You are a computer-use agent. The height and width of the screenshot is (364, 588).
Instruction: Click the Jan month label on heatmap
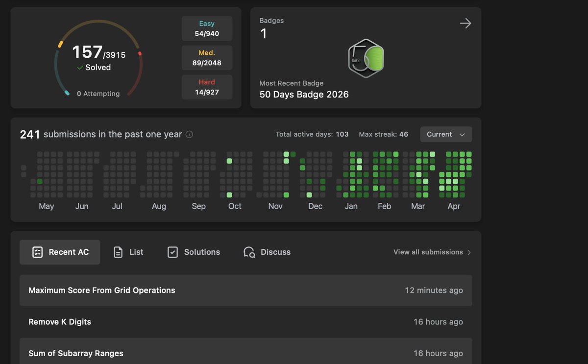pos(351,206)
